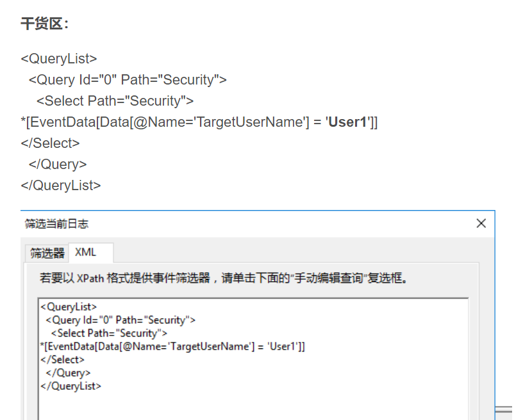Click the article's opening <QueryList> line
The height and width of the screenshot is (420, 523).
click(59, 59)
